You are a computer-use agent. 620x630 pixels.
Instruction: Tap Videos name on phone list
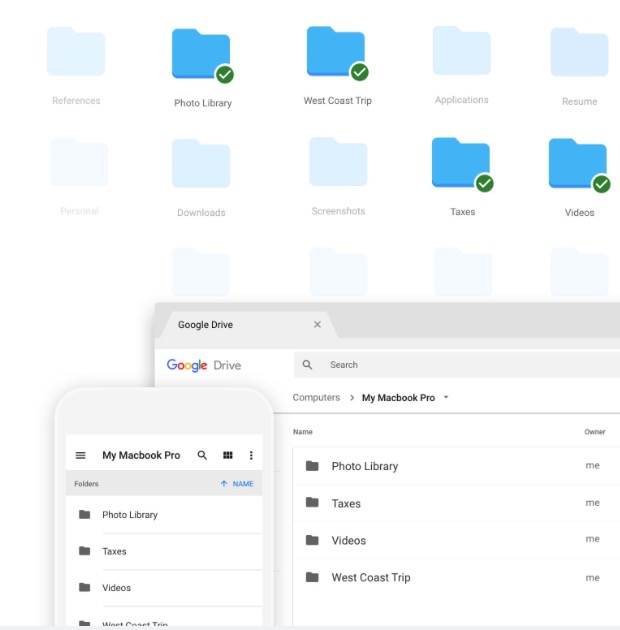tap(117, 588)
